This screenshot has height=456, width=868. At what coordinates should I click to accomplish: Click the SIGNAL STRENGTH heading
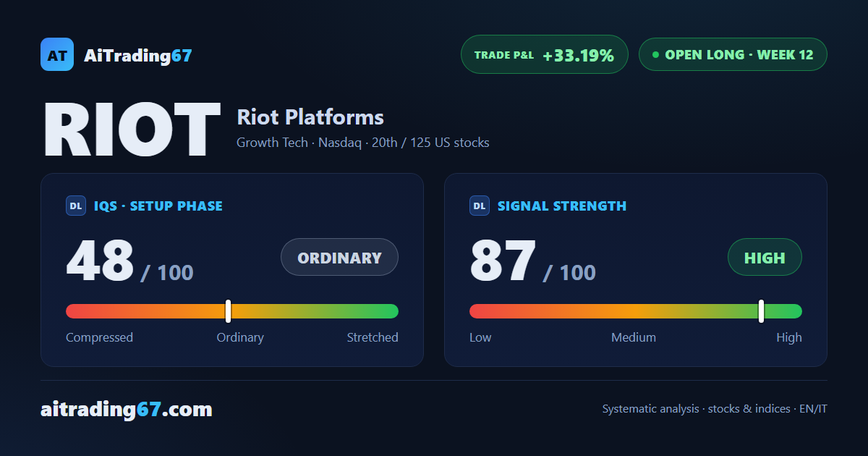click(562, 206)
